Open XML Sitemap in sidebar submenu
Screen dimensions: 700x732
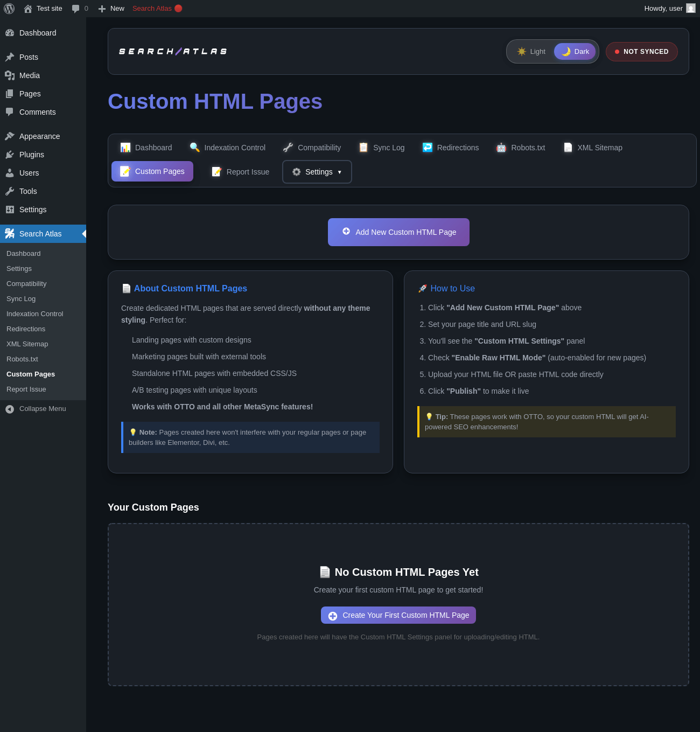click(x=27, y=344)
